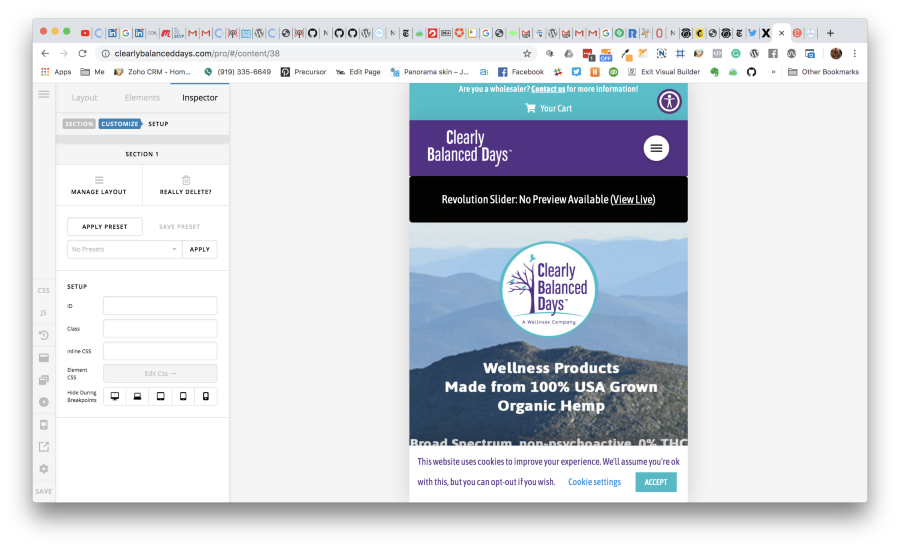Click the stacked templates icon in sidebar
Viewport: 900px width, 549px height.
tap(44, 380)
